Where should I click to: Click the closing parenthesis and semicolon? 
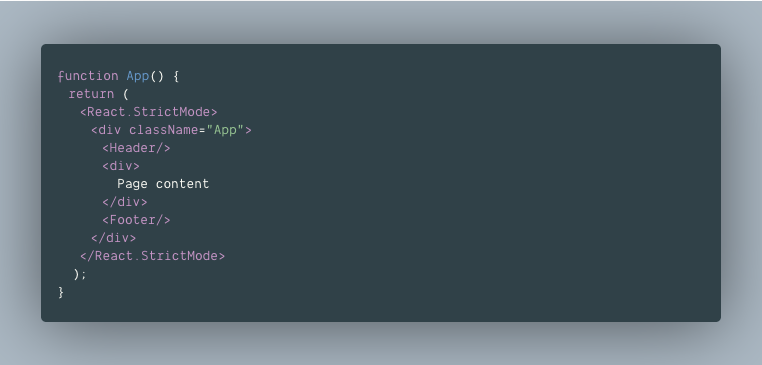click(80, 274)
